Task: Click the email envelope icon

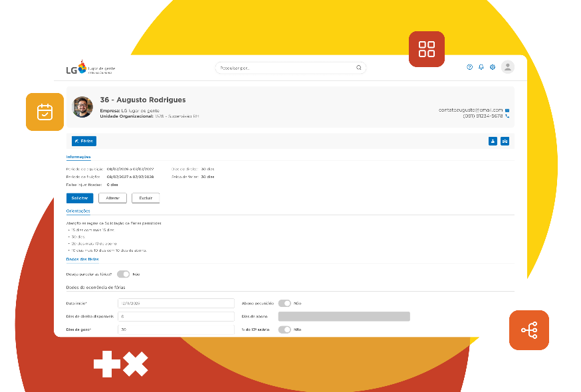Action: 507,110
